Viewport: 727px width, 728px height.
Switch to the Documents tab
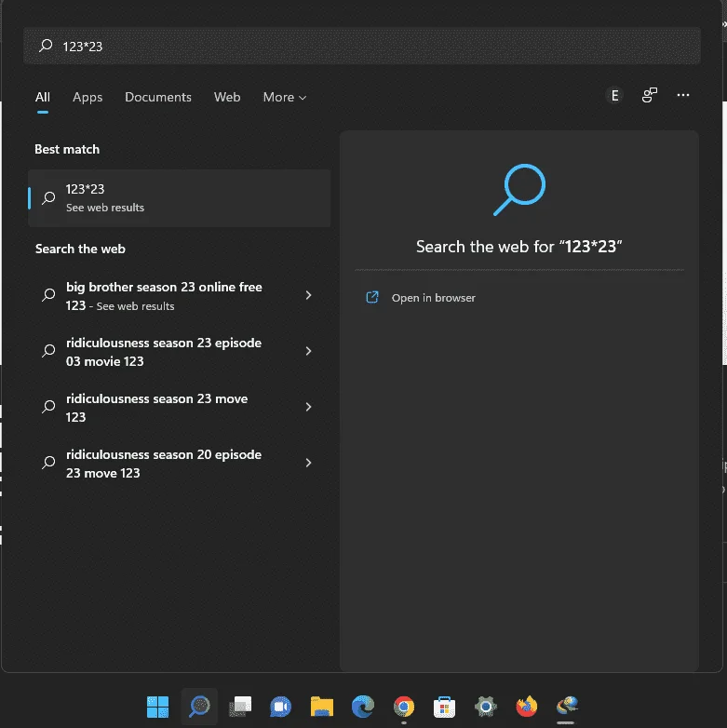[x=158, y=97]
